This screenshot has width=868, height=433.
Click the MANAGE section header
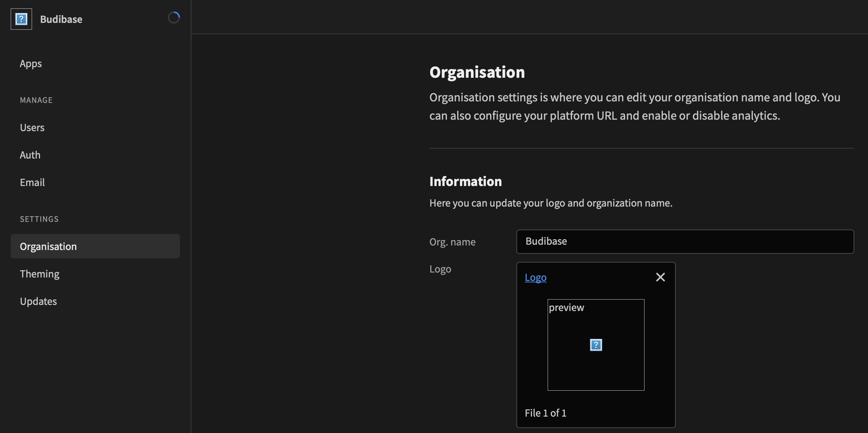click(36, 100)
